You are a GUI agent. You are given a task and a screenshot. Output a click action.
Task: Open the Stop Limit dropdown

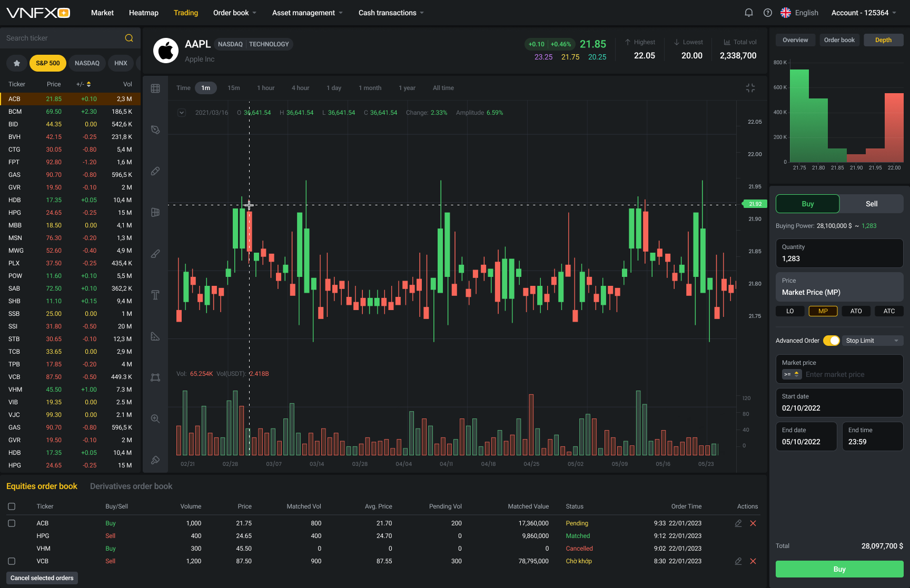[x=872, y=341]
